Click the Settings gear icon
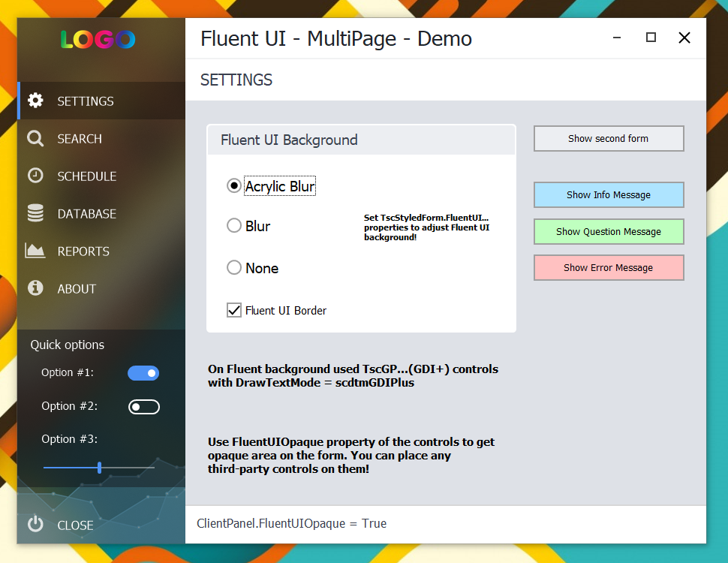The height and width of the screenshot is (563, 728). [x=35, y=101]
